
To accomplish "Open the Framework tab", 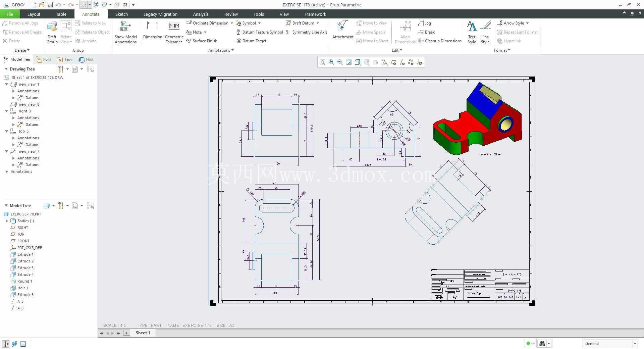I will tap(315, 14).
